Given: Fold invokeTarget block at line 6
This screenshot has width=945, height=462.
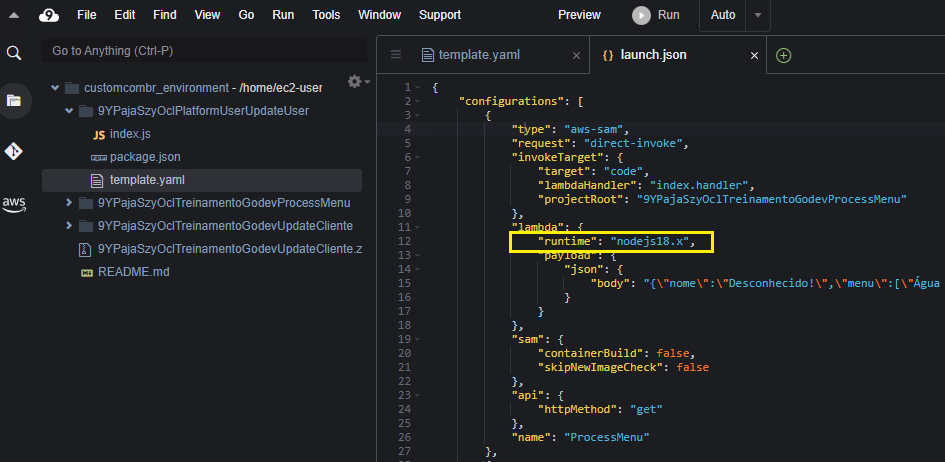Looking at the screenshot, I should click(418, 157).
